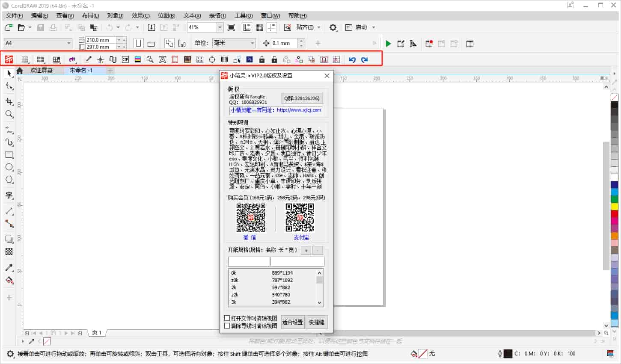Select portrait page orientation
621x364 pixels.
(138, 43)
